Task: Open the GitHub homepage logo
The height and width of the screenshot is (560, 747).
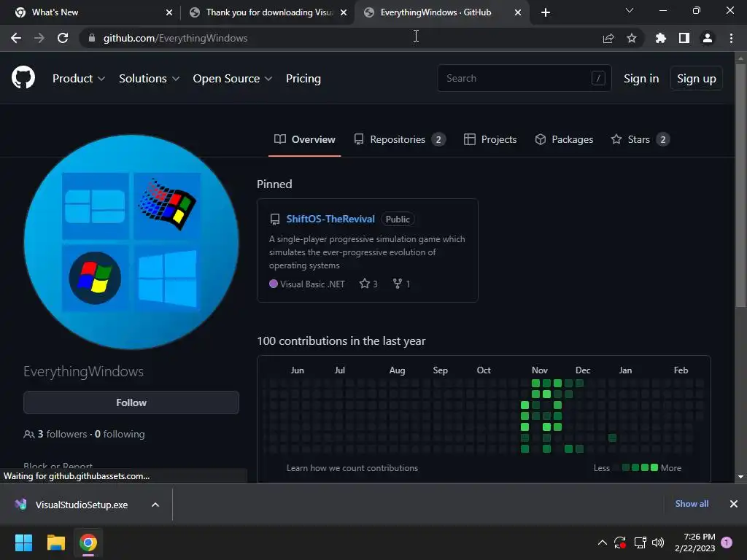Action: (23, 78)
